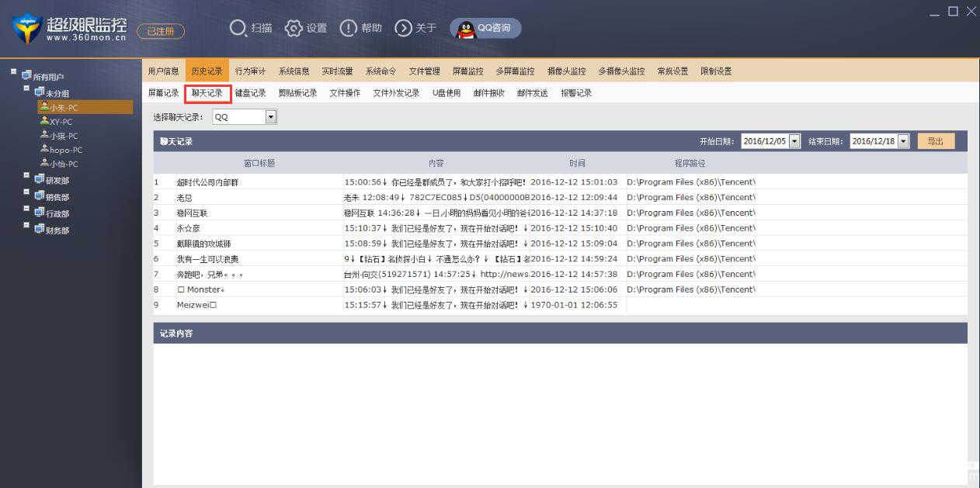Click the scan magnifier icon

point(238,28)
